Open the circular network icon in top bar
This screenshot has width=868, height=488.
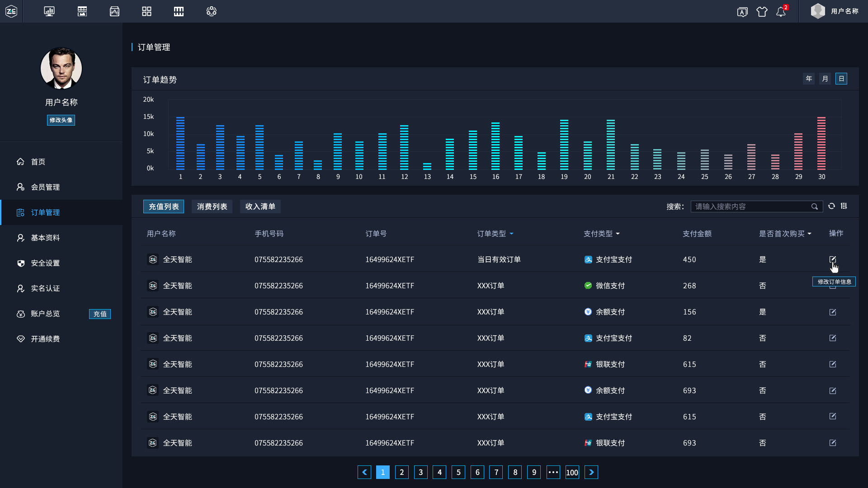coord(211,11)
